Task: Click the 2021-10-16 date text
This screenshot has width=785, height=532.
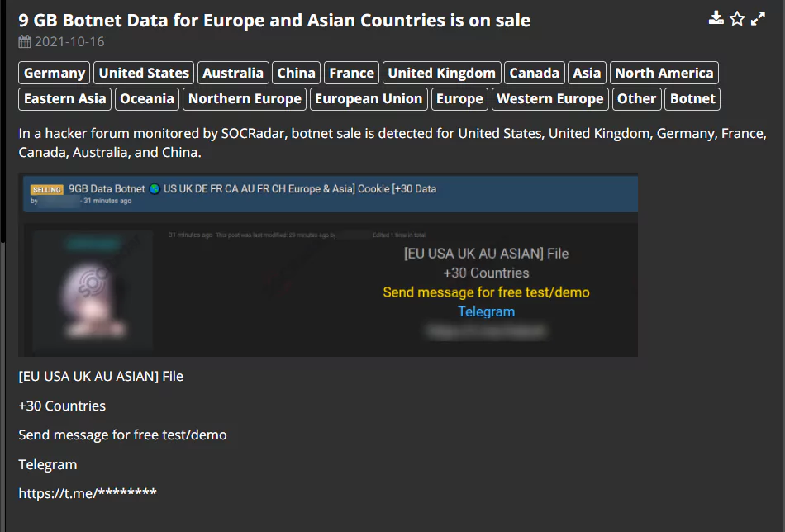Action: click(x=69, y=41)
